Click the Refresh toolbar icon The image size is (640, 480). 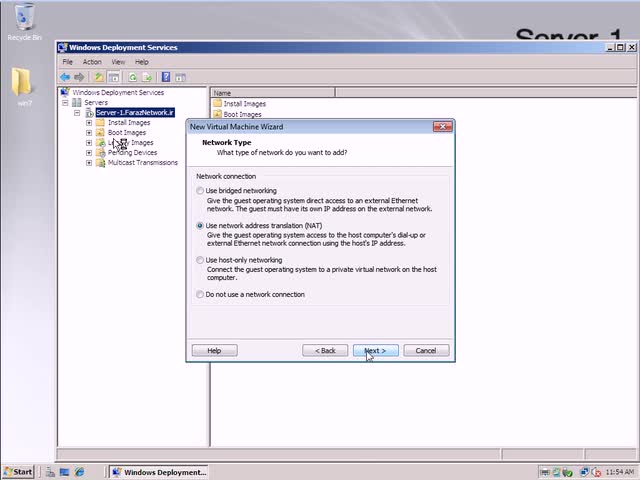pos(133,77)
